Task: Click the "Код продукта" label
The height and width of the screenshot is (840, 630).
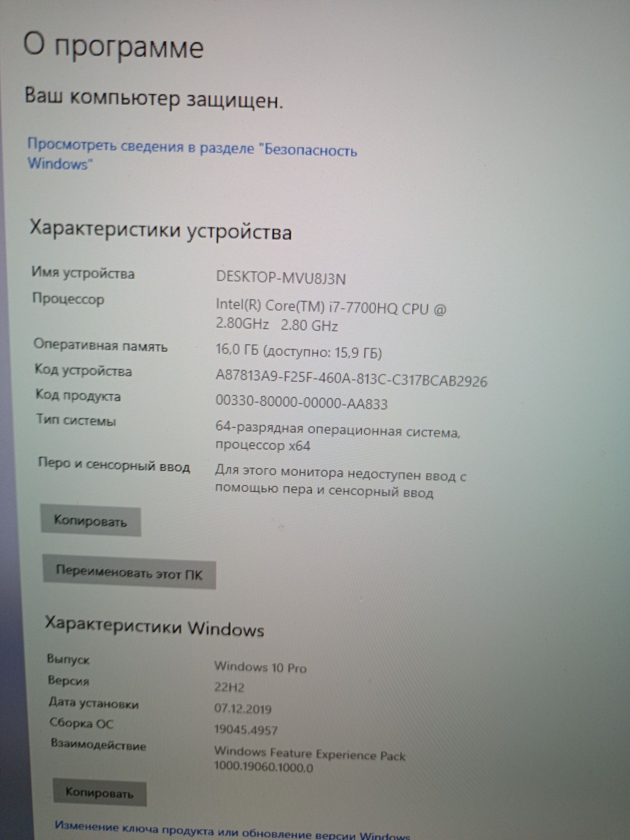Action: click(78, 395)
